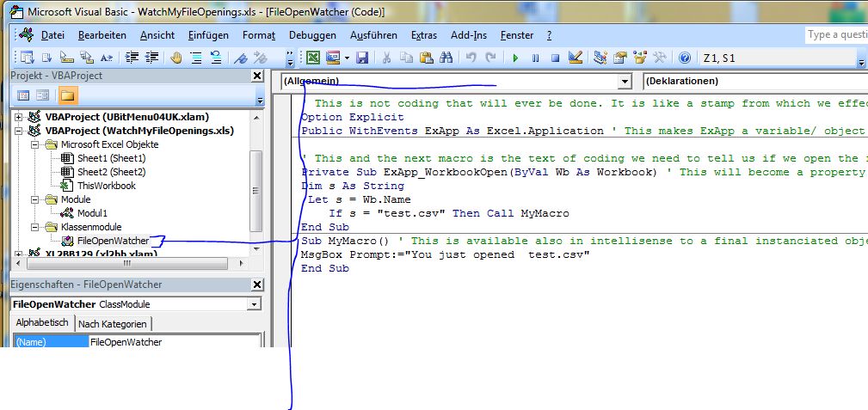868x410 pixels.
Task: Collapse the Klassenmodule folder node
Action: (x=34, y=227)
